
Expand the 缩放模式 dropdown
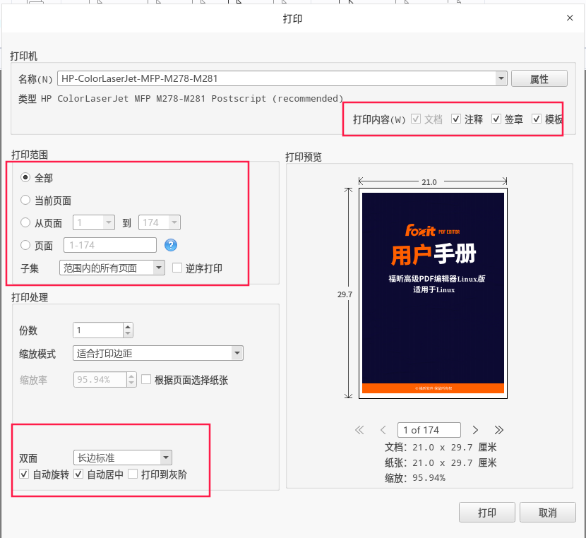(x=237, y=353)
